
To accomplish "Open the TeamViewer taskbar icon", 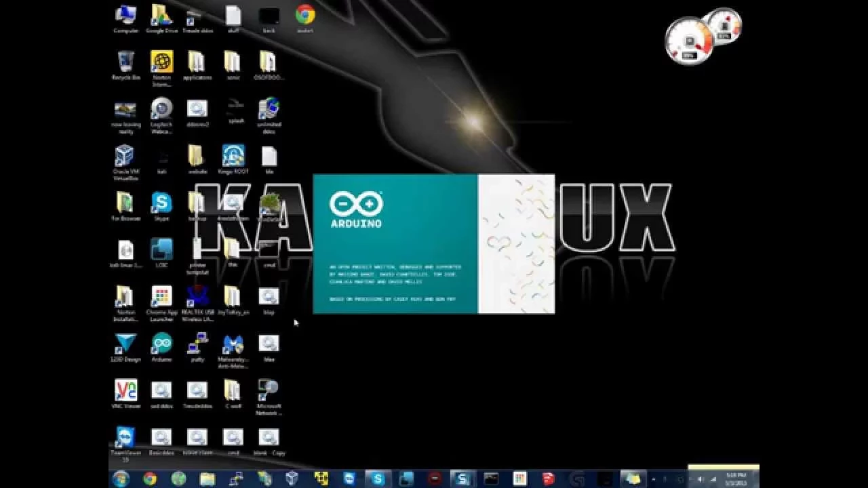I will point(349,479).
